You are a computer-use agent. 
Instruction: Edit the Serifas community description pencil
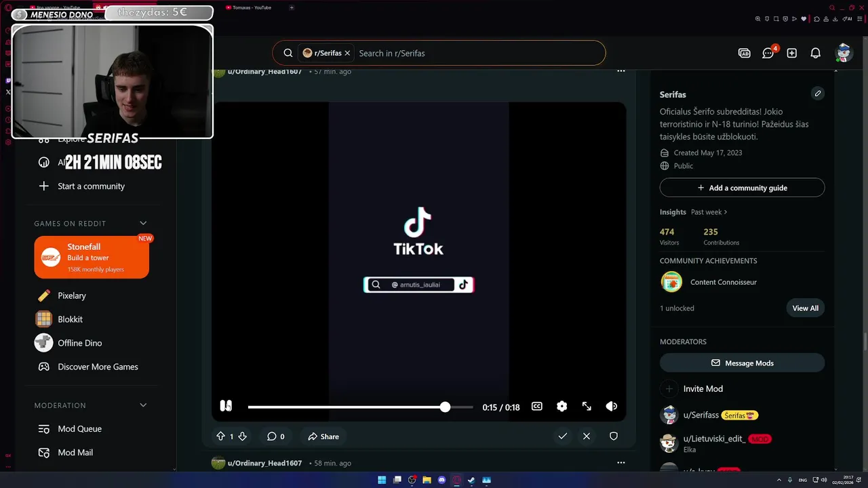click(818, 94)
